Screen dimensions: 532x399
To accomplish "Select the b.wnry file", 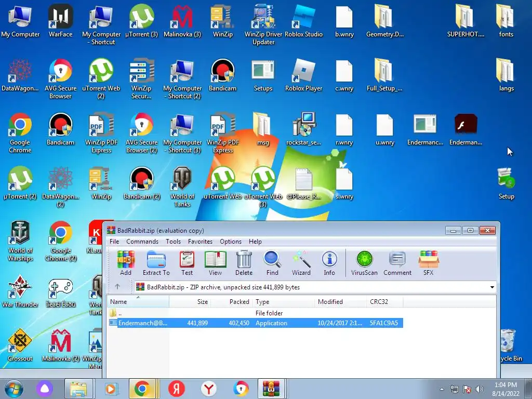I will 344,21.
